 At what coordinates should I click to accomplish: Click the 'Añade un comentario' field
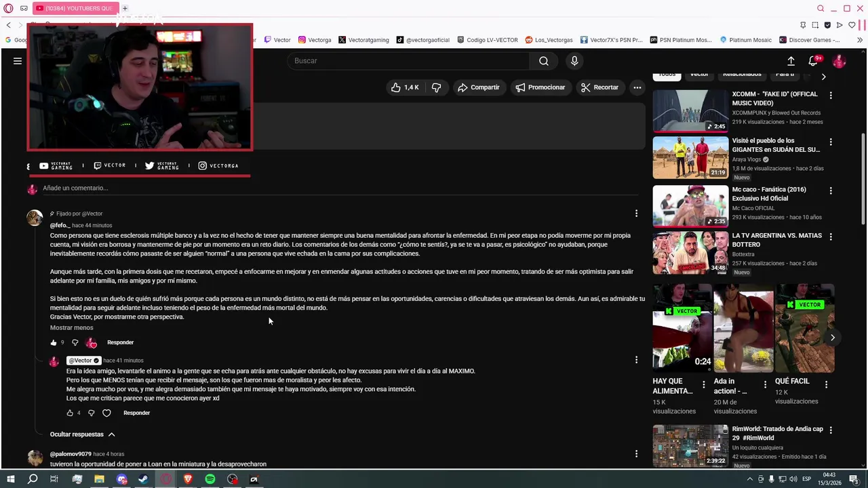[x=339, y=188]
